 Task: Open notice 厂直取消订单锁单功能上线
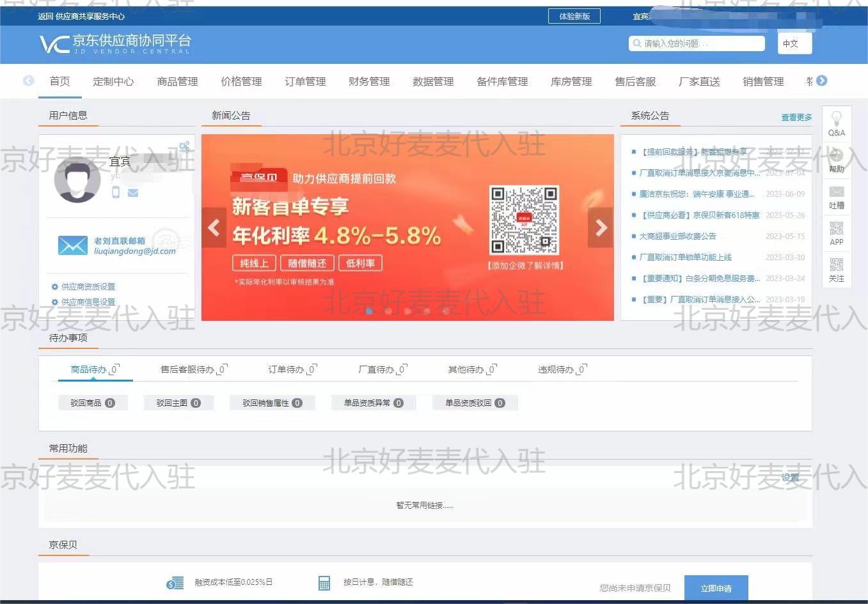pyautogui.click(x=686, y=257)
